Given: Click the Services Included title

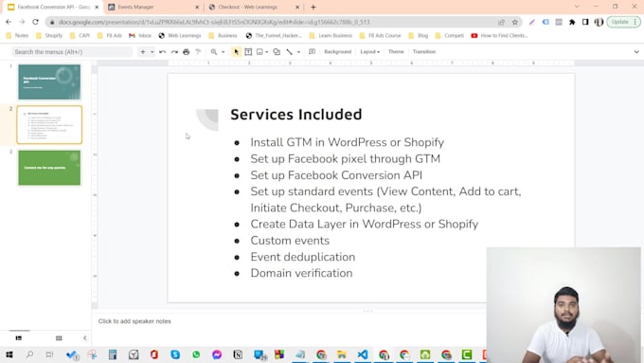Looking at the screenshot, I should point(296,115).
